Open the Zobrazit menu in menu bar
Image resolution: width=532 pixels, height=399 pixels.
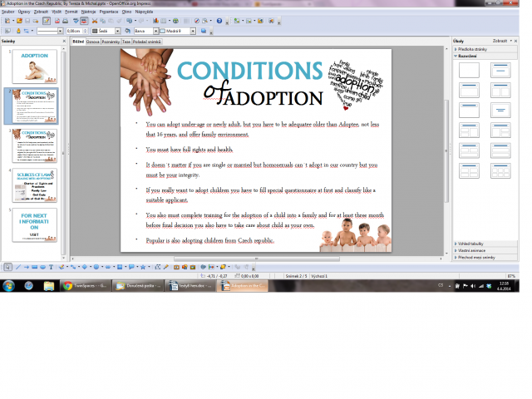[x=41, y=12]
